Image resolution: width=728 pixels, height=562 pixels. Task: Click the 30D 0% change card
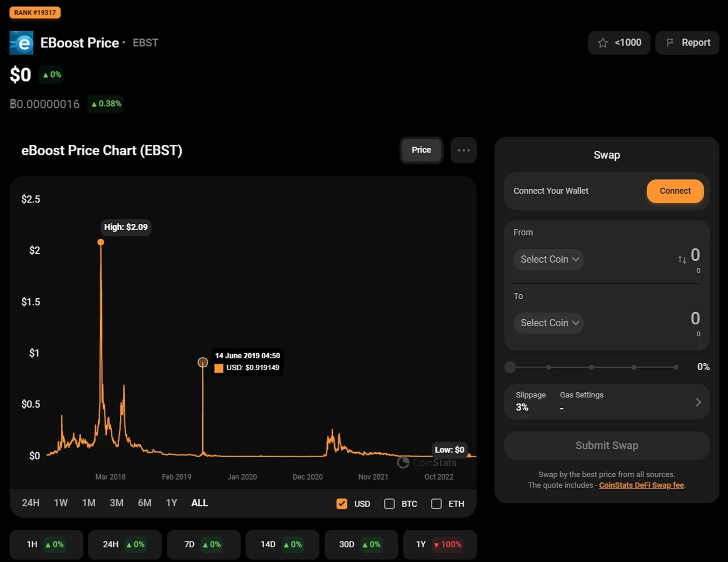tap(361, 545)
